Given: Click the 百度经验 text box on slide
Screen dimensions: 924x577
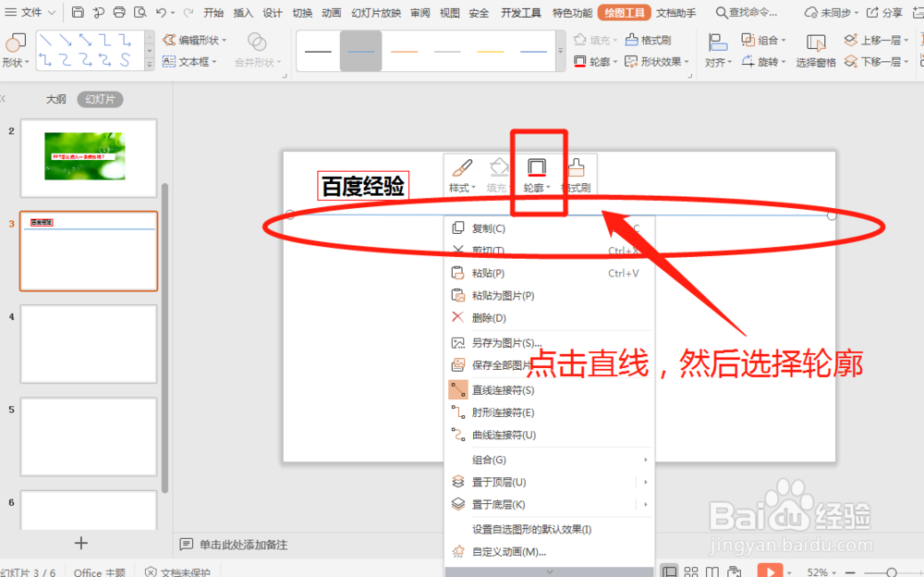Looking at the screenshot, I should 363,186.
